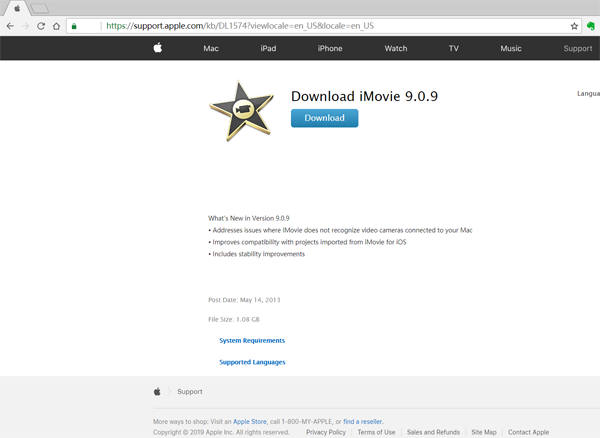This screenshot has height=438, width=600.
Task: Click the Evernote extension icon
Action: pyautogui.click(x=590, y=26)
